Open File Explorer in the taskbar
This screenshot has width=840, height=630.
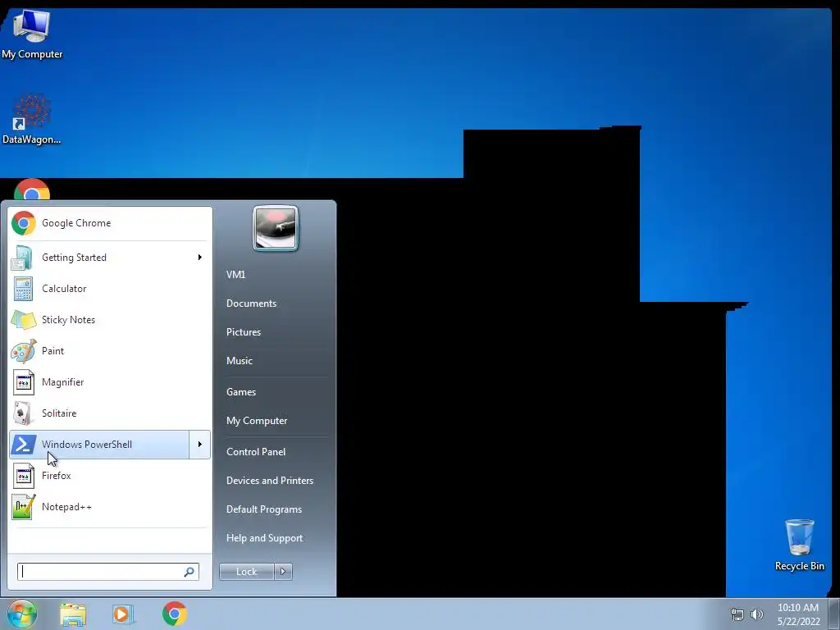[x=73, y=614]
